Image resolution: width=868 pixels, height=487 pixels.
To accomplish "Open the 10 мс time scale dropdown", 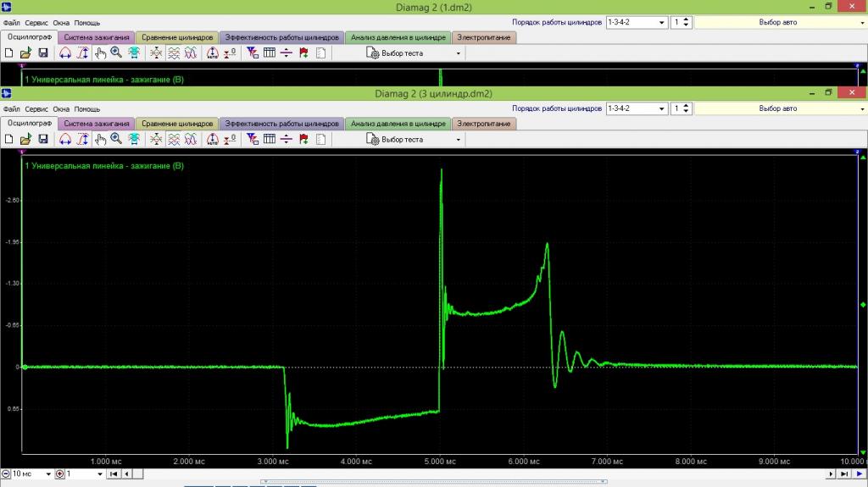I will (x=31, y=473).
